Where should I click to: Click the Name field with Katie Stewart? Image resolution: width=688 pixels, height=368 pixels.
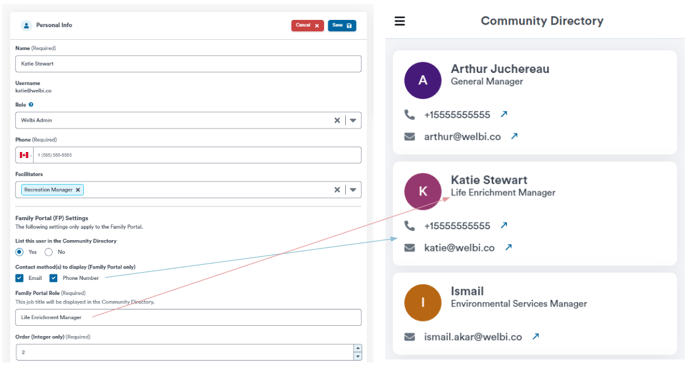click(188, 64)
